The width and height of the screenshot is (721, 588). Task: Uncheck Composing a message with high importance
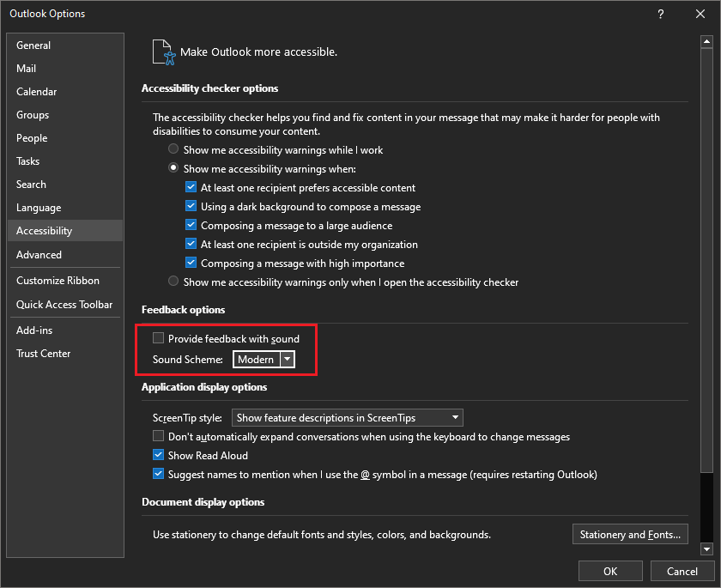click(x=191, y=264)
